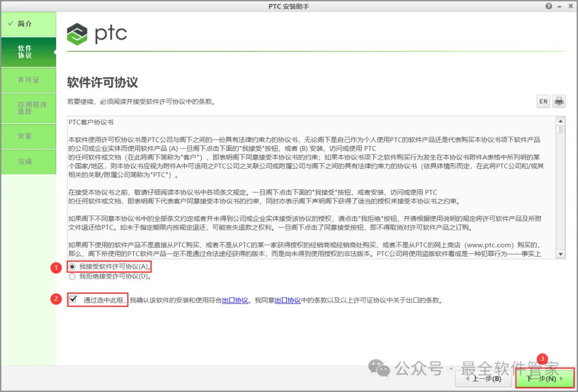Click the agreement scrollbar down arrow
578x392 pixels.
(x=561, y=254)
